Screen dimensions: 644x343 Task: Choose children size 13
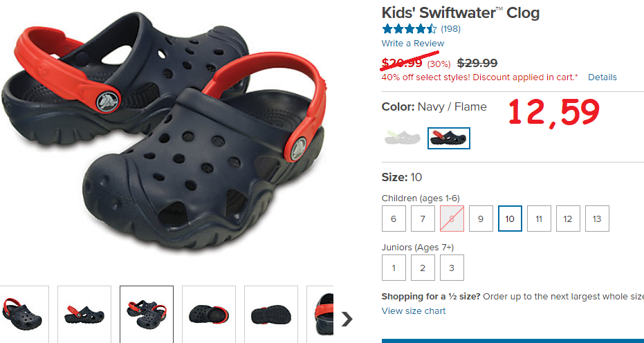(x=597, y=219)
